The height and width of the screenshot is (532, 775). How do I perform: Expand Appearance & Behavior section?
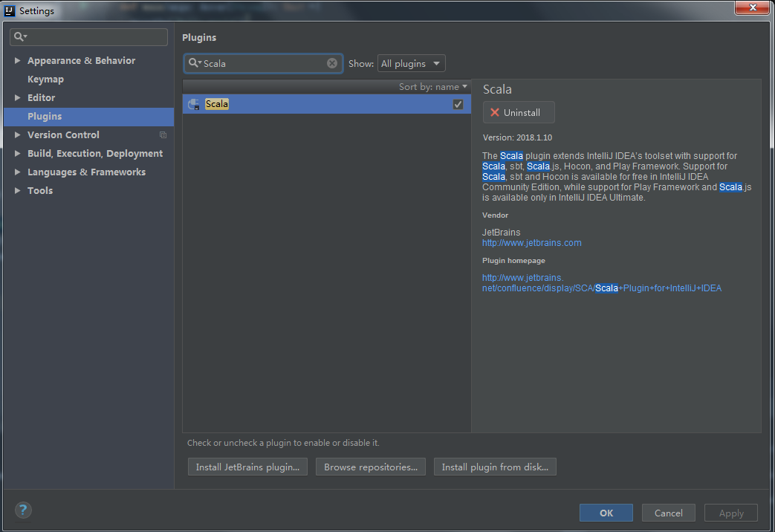pos(17,60)
